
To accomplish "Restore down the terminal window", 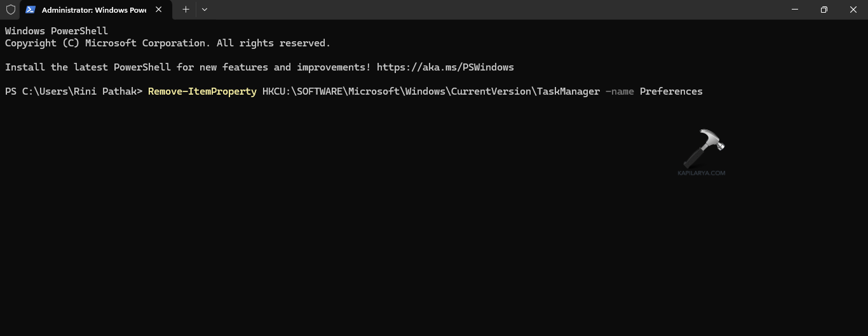I will 824,10.
